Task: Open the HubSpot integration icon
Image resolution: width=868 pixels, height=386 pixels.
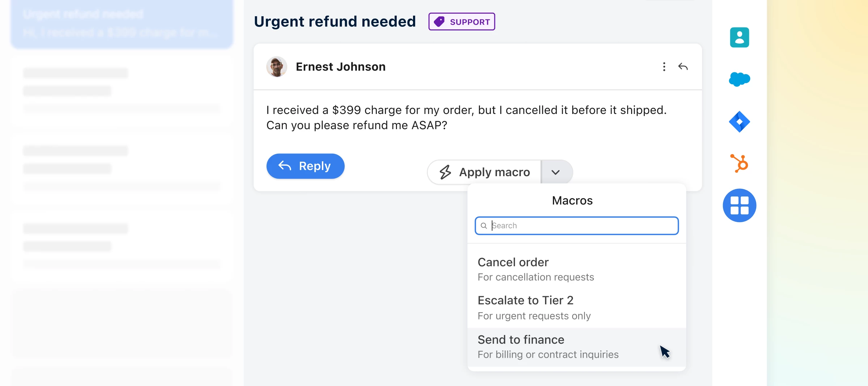Action: [x=740, y=164]
